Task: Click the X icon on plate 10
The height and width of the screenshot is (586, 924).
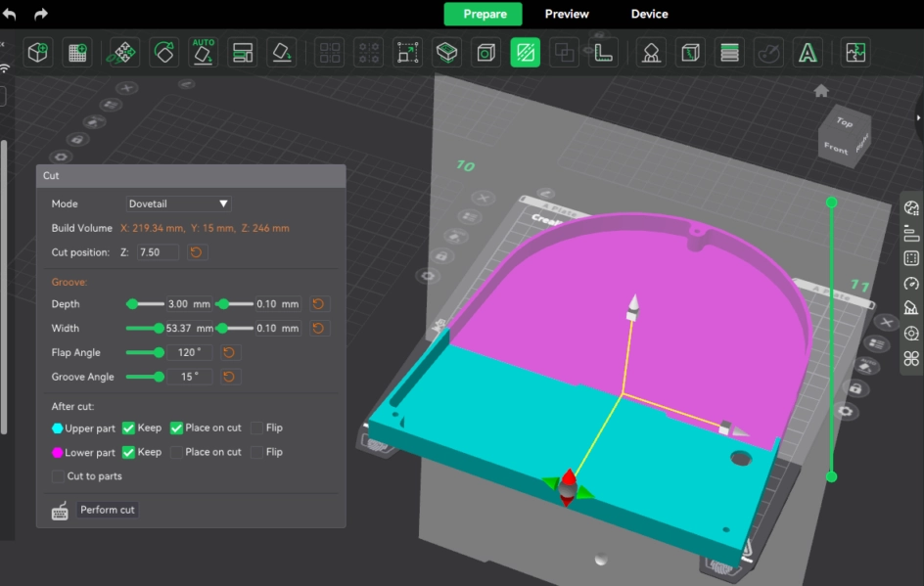Action: click(x=484, y=198)
